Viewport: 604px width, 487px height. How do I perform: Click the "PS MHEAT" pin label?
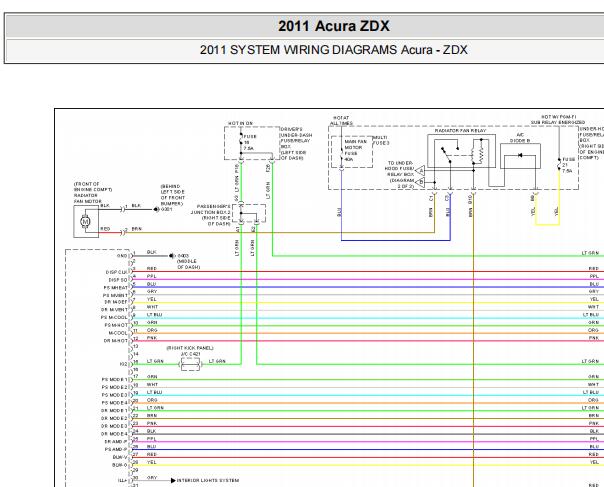click(116, 288)
